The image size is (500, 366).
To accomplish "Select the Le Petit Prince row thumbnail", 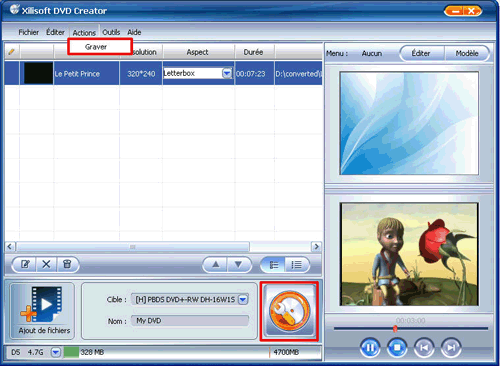I will [38, 73].
